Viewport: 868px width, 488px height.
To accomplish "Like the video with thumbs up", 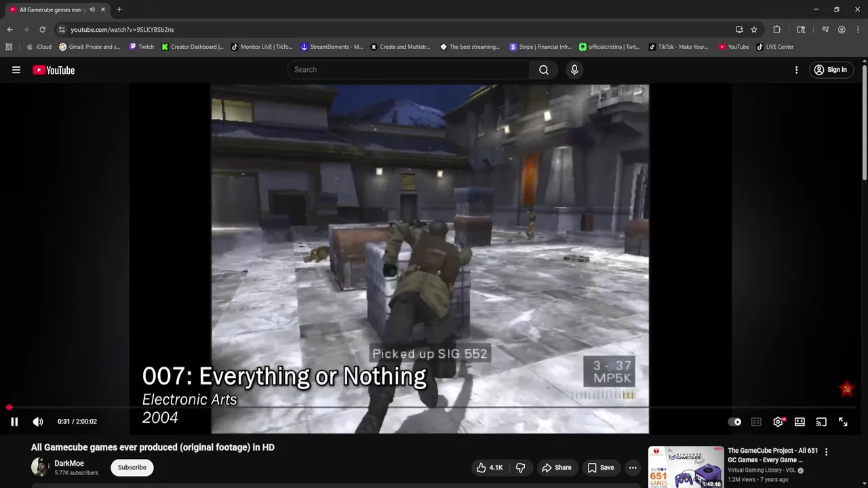I will point(489,468).
